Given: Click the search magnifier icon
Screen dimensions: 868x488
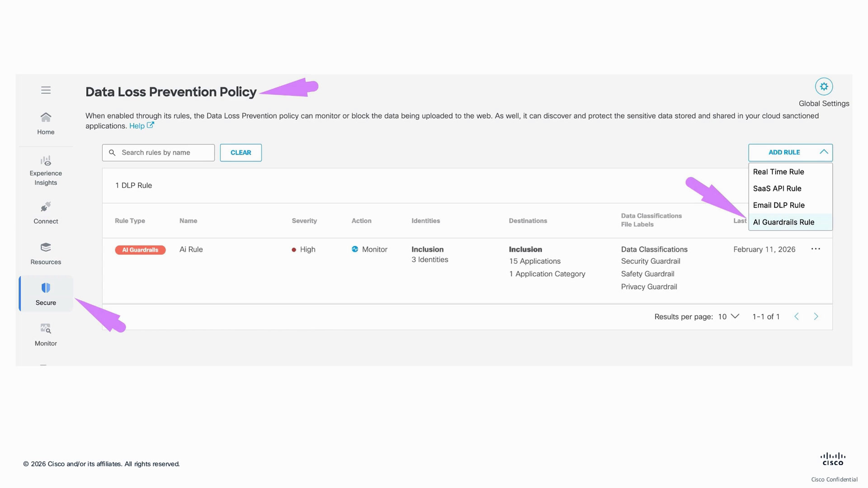Looking at the screenshot, I should pos(112,153).
